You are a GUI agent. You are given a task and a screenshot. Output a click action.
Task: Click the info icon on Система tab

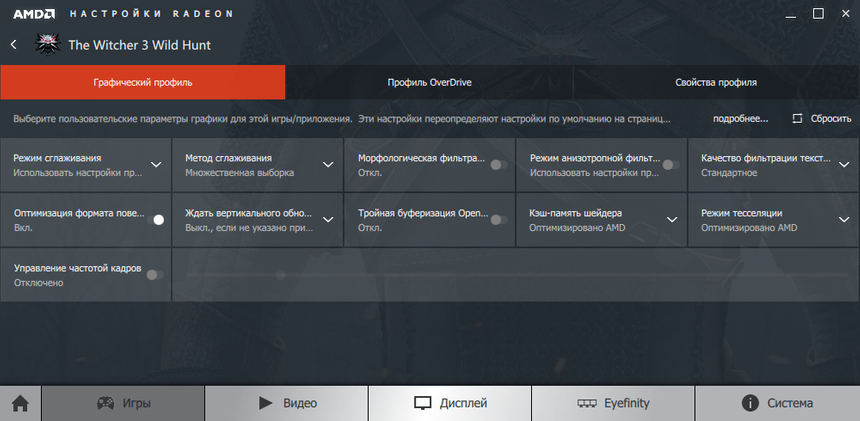[x=750, y=403]
